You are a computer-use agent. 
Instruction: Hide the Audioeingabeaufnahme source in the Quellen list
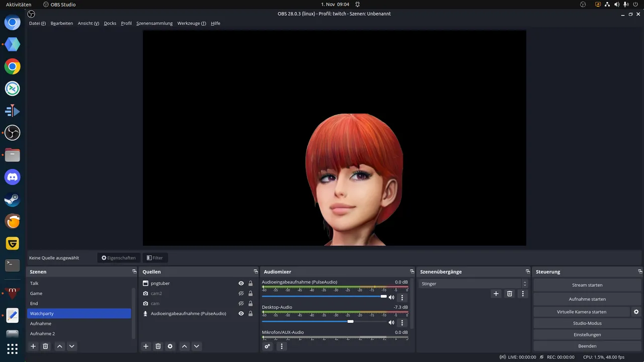tap(241, 314)
